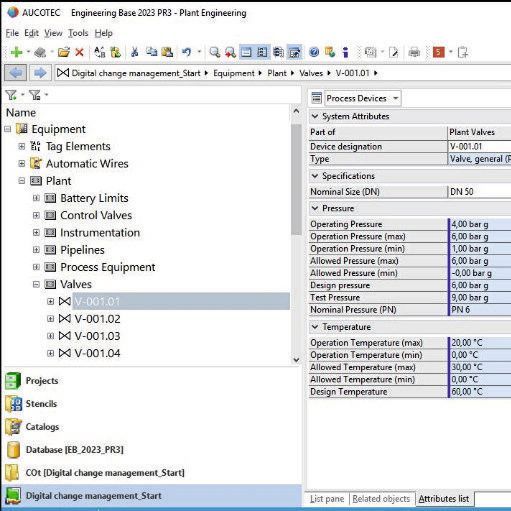Switch to the Related objects tab

(x=381, y=499)
